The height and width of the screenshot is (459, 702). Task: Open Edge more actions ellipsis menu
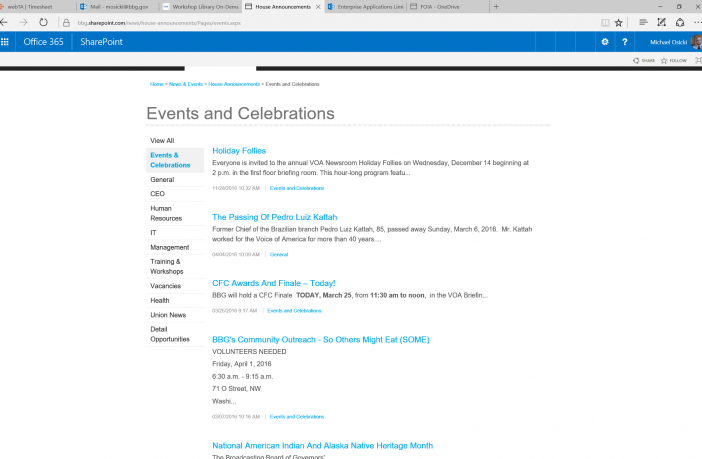[698, 22]
